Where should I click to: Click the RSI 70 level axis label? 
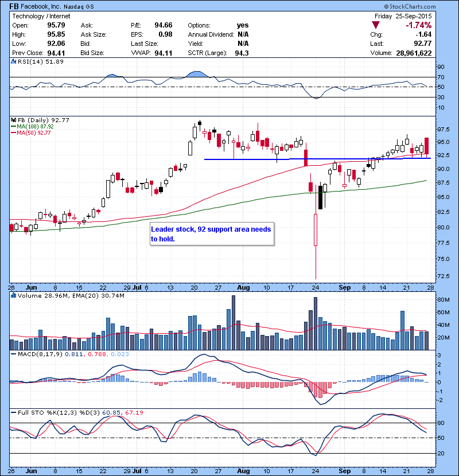coord(441,77)
